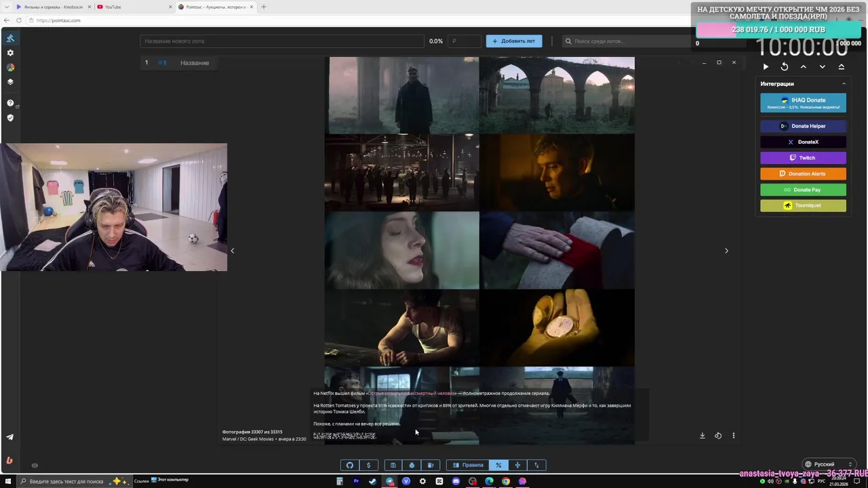Image resolution: width=868 pixels, height=488 pixels.
Task: Open settings gear in Pointauc sidebar
Action: tap(10, 53)
